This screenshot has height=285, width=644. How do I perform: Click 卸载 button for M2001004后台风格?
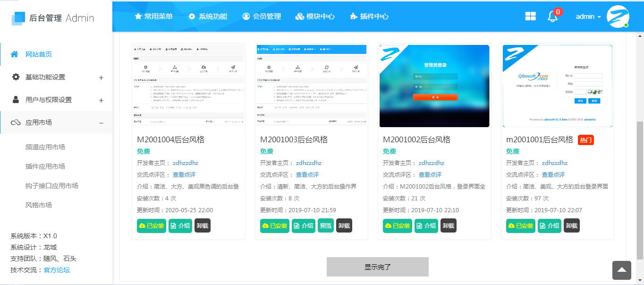[202, 226]
